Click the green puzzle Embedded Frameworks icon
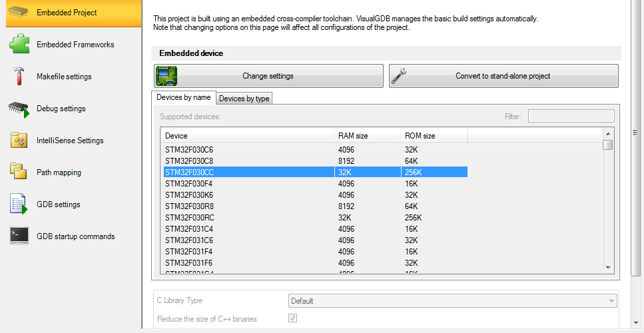The width and height of the screenshot is (644, 333). coord(19,44)
